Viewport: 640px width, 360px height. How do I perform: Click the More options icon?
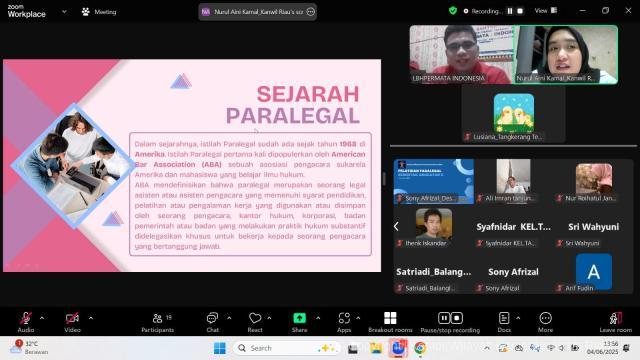pos(545,318)
